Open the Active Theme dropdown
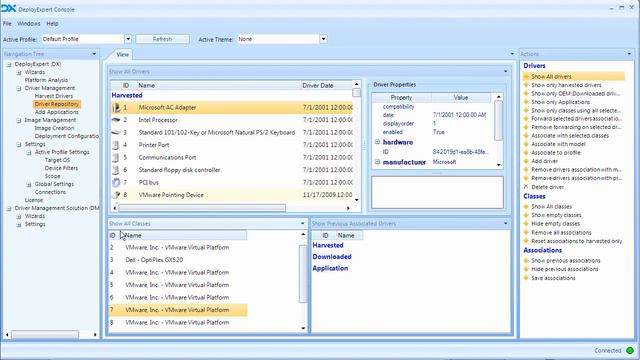Image resolution: width=640 pixels, height=360 pixels. (323, 39)
